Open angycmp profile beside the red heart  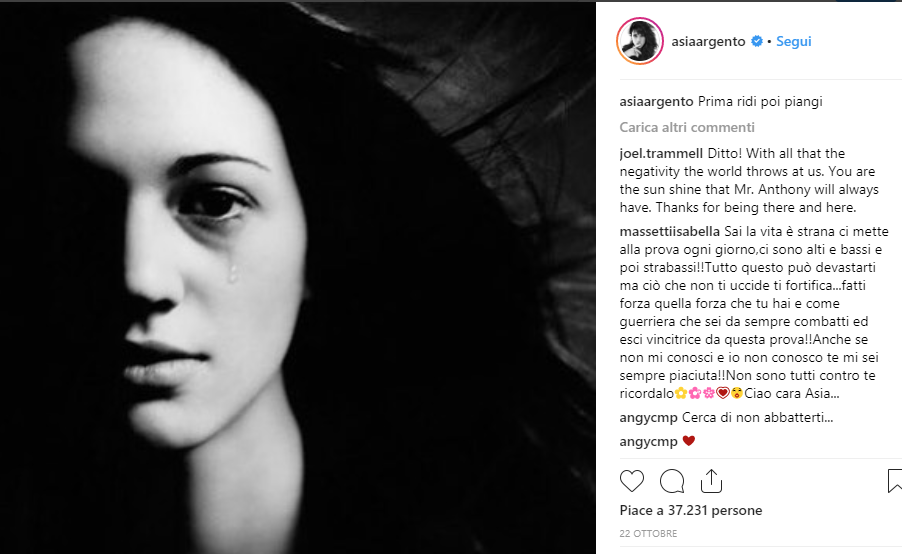(648, 442)
